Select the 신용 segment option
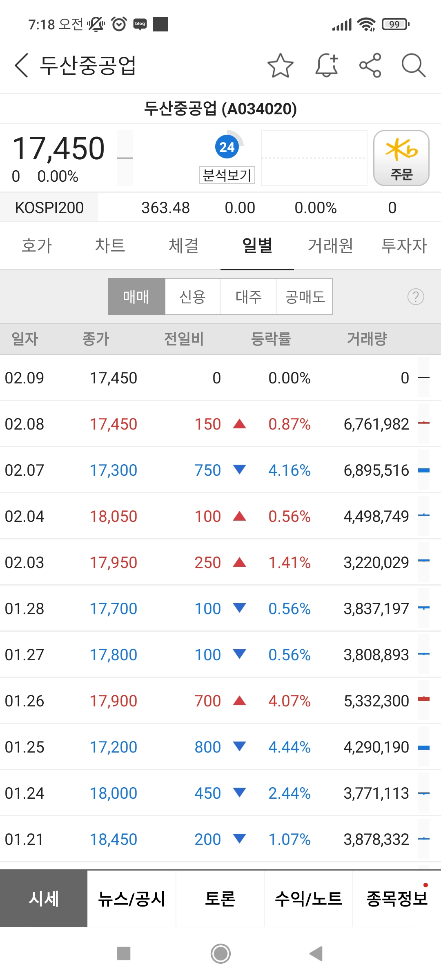Image resolution: width=441 pixels, height=980 pixels. [193, 297]
